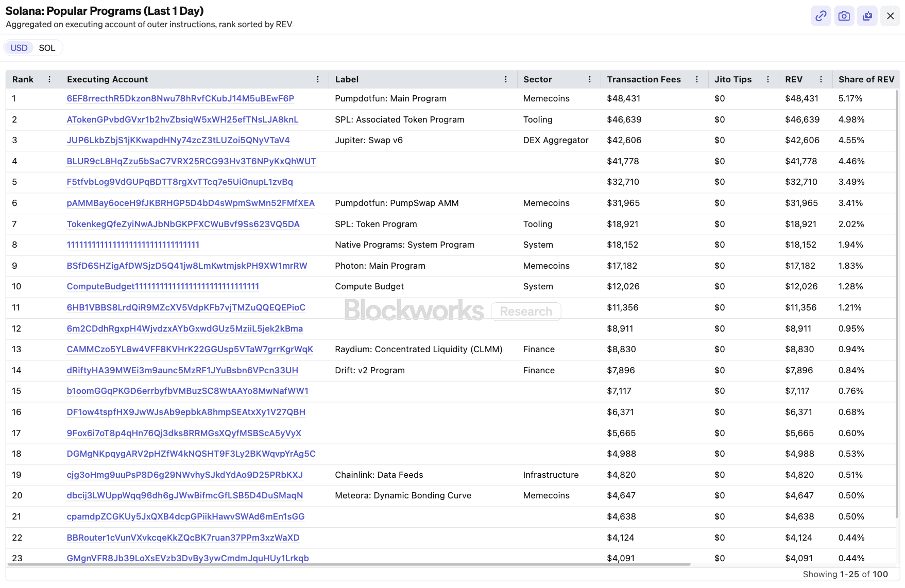
Task: Switch currency display to USD
Action: pos(19,48)
